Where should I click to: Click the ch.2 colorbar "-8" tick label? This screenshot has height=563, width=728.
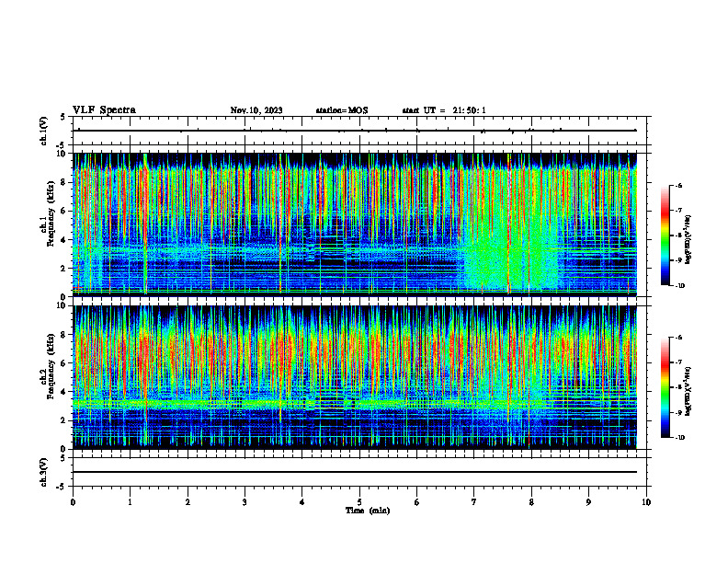[x=678, y=388]
